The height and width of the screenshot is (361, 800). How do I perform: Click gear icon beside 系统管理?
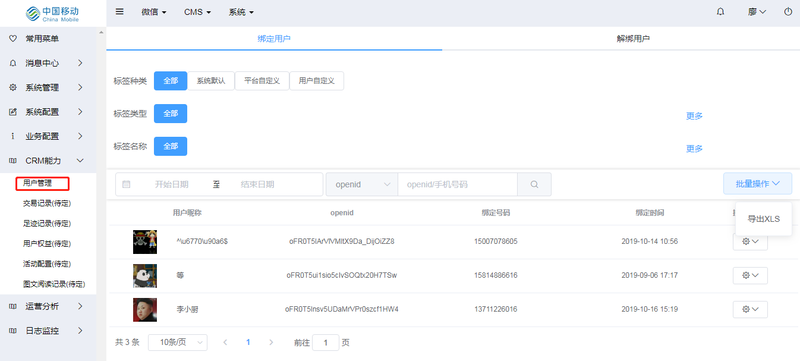pos(13,88)
